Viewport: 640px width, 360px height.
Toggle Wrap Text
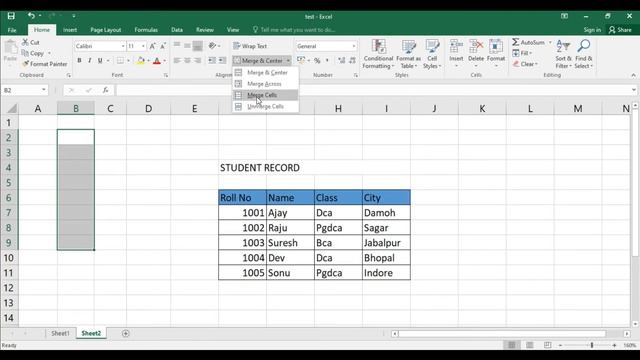pyautogui.click(x=250, y=46)
